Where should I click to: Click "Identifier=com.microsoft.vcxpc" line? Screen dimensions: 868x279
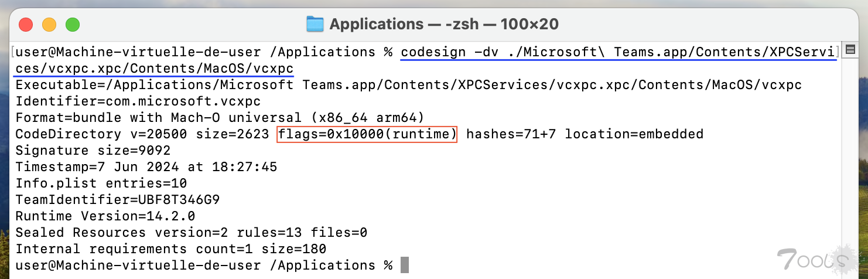[x=138, y=101]
